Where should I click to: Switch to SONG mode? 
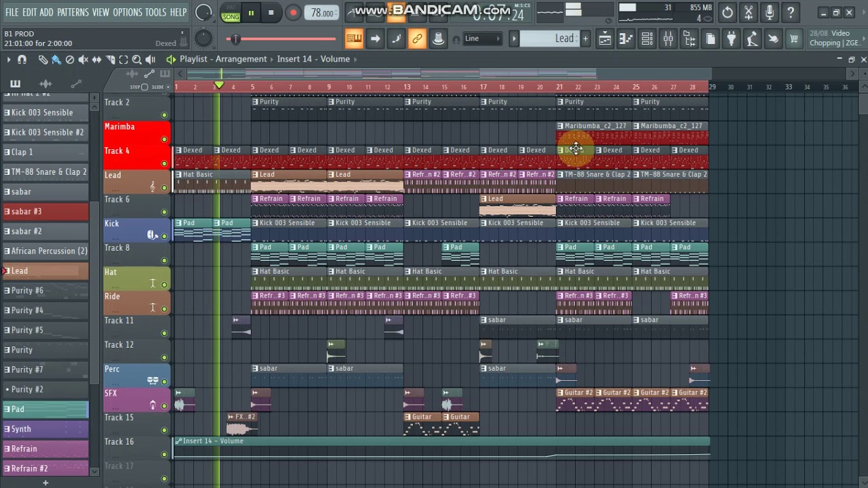pos(231,16)
